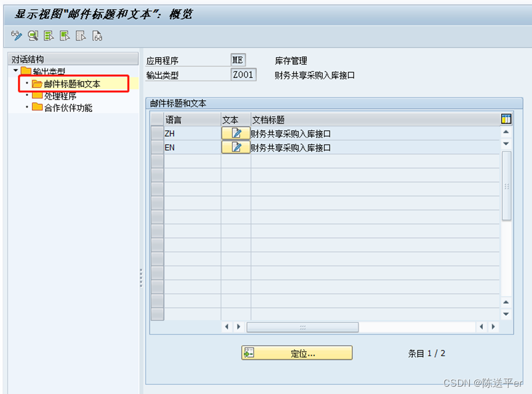
Task: Click the rightmost document toolbar icon
Action: coord(95,36)
